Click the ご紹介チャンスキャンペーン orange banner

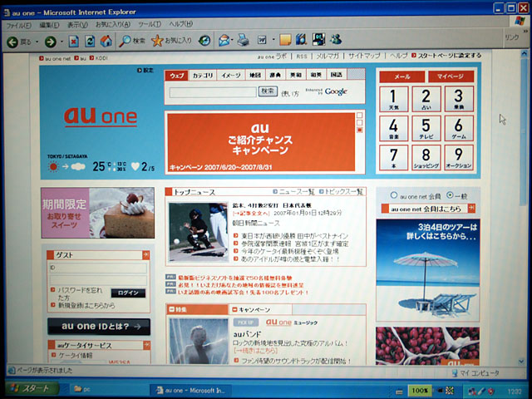pyautogui.click(x=261, y=142)
